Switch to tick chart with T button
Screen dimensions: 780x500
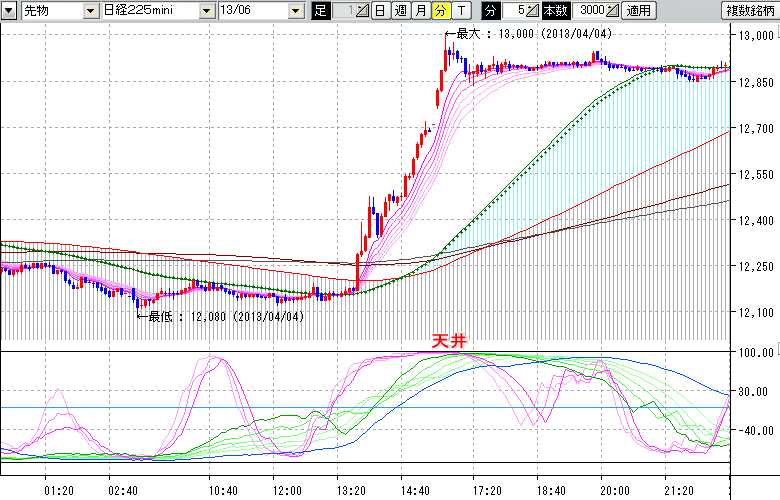click(x=460, y=11)
